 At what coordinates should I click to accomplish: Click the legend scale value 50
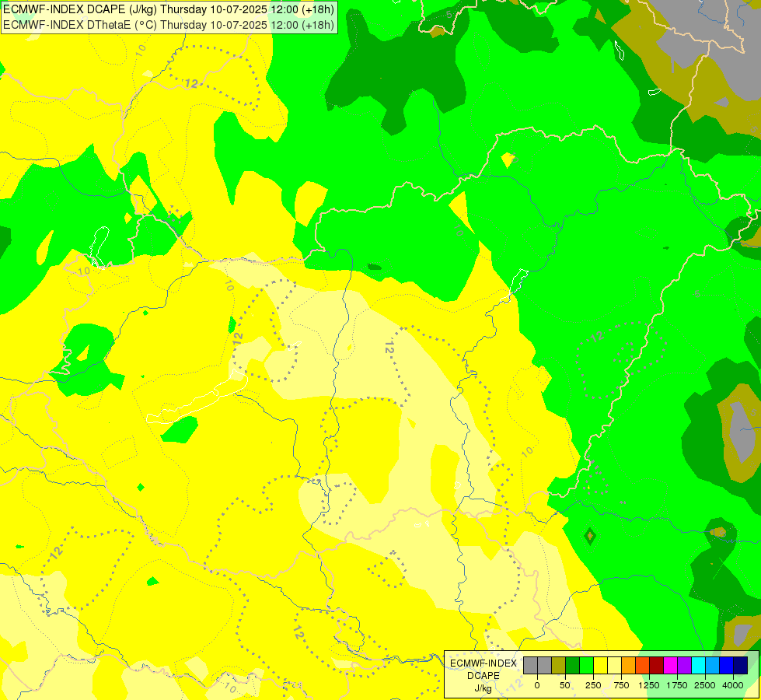point(565,685)
